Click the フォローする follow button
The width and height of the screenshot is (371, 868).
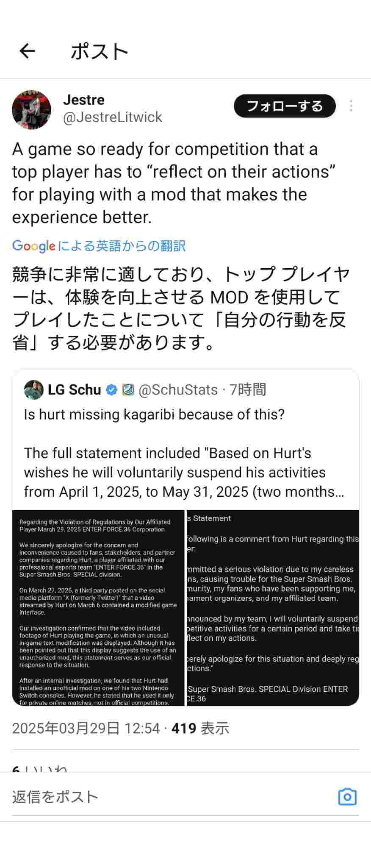(285, 106)
